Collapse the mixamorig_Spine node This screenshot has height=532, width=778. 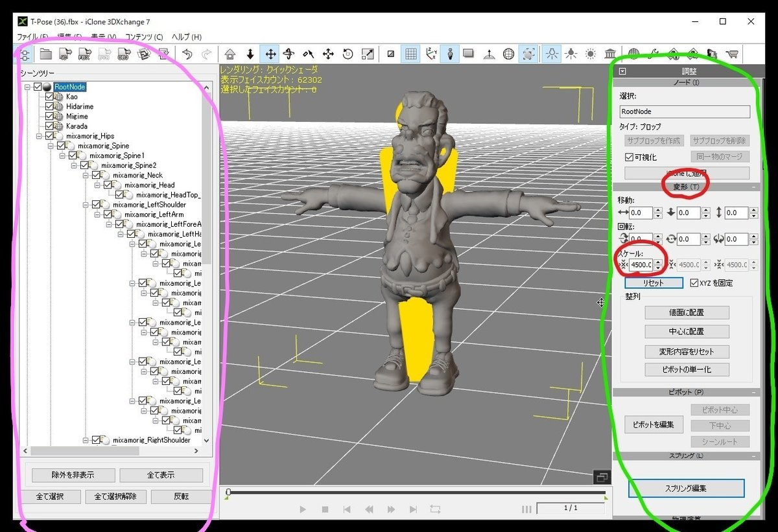click(50, 146)
